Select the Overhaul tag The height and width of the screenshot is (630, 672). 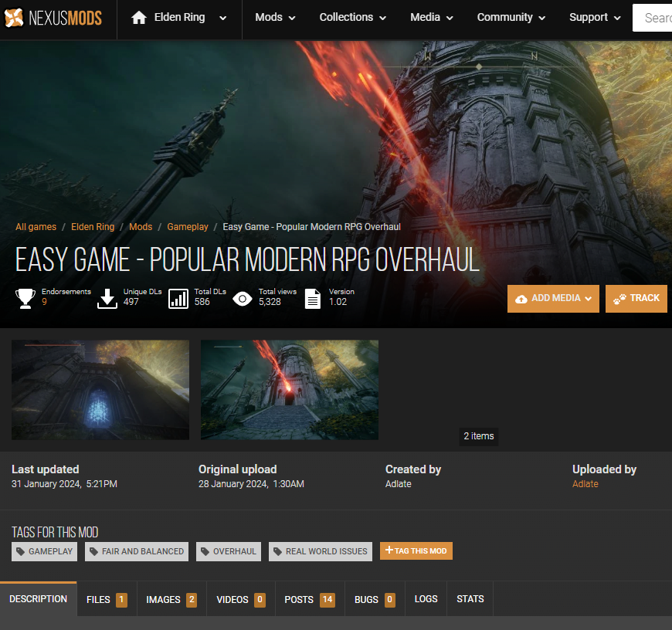click(229, 551)
